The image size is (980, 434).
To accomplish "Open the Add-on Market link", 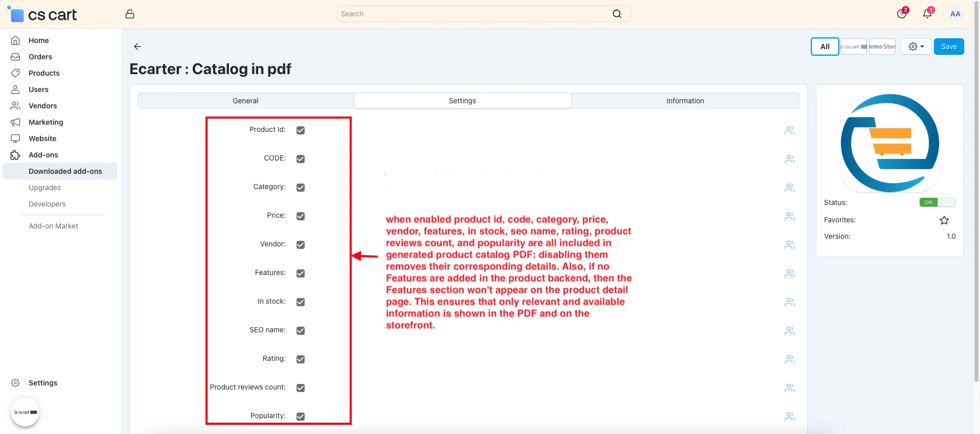I will (53, 226).
